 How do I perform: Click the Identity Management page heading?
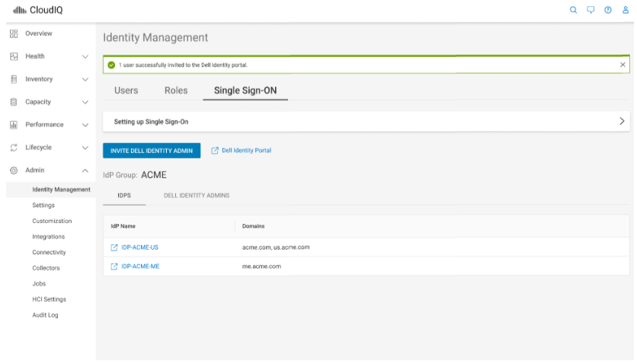[155, 38]
